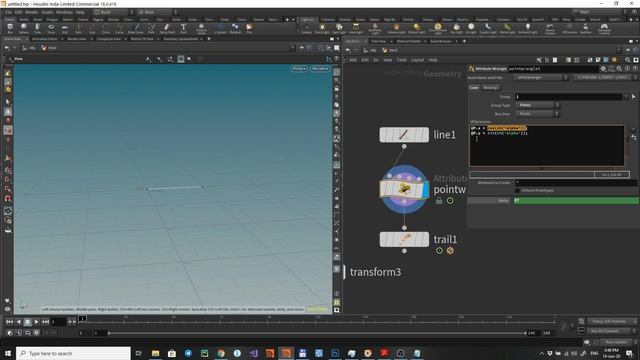
Task: Adjust the Alpha green slider
Action: coord(576,200)
